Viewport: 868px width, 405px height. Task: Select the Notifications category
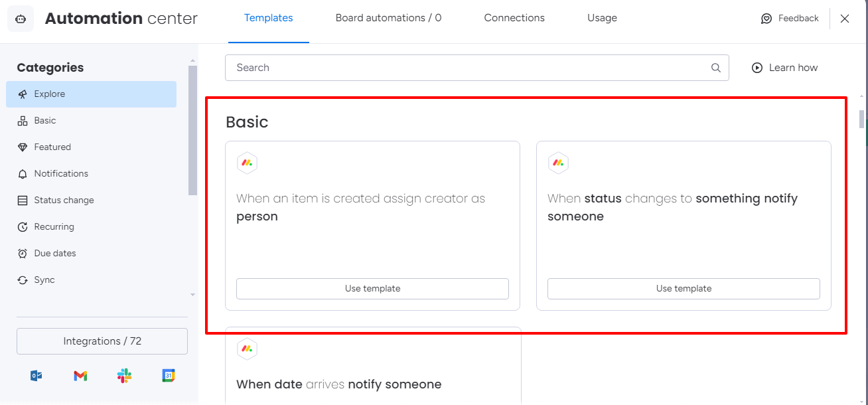(x=92, y=174)
